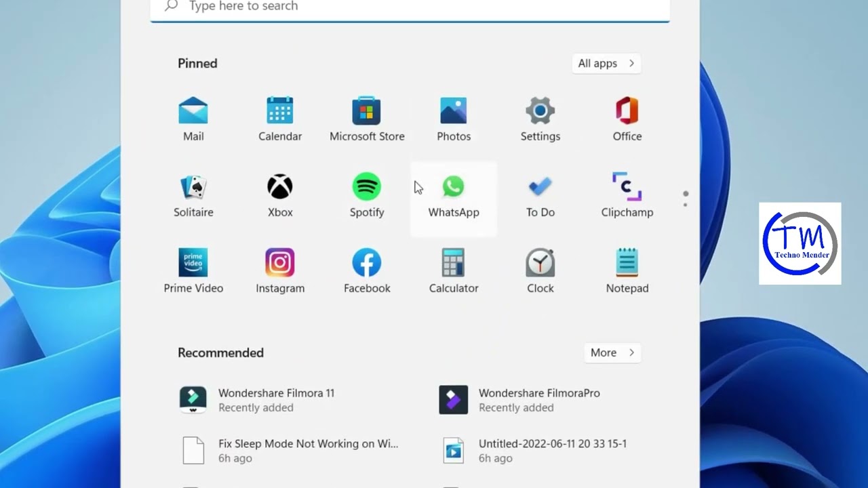Go to next page of pinned apps
The width and height of the screenshot is (868, 488).
[686, 204]
